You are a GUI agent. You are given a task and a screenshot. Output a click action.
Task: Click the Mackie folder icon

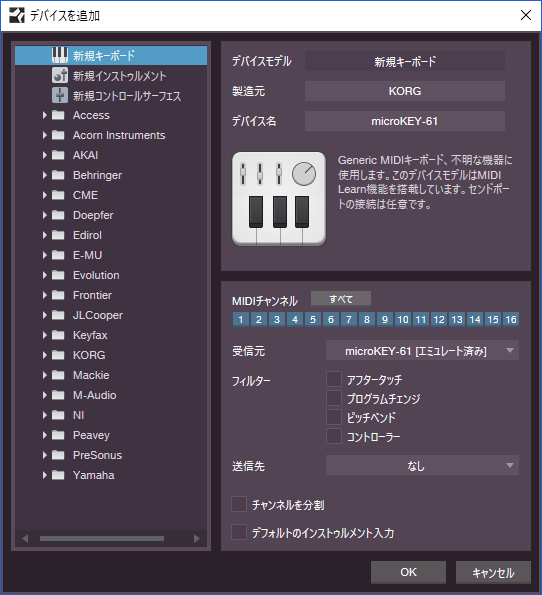coord(58,375)
